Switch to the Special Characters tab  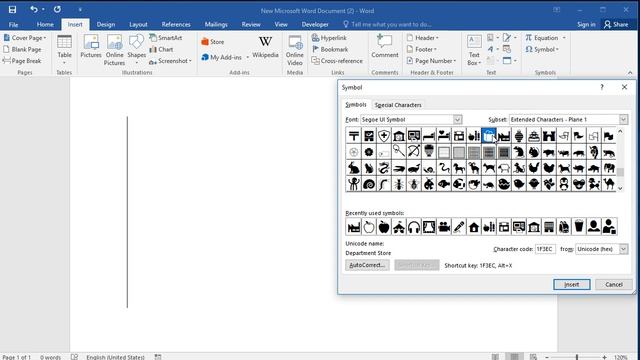coord(398,105)
